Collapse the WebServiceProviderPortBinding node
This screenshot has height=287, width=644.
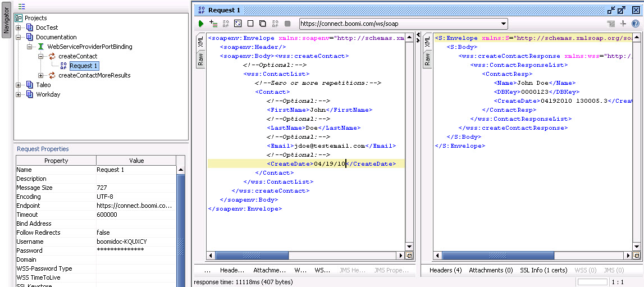point(30,47)
